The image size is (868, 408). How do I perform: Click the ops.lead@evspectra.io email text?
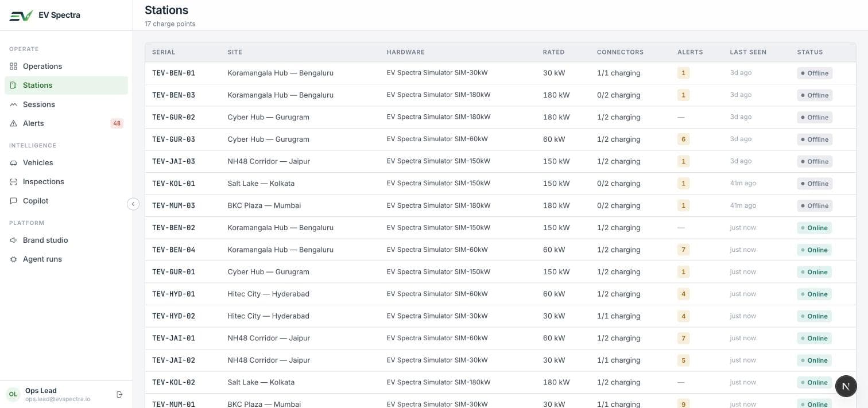[x=58, y=399]
